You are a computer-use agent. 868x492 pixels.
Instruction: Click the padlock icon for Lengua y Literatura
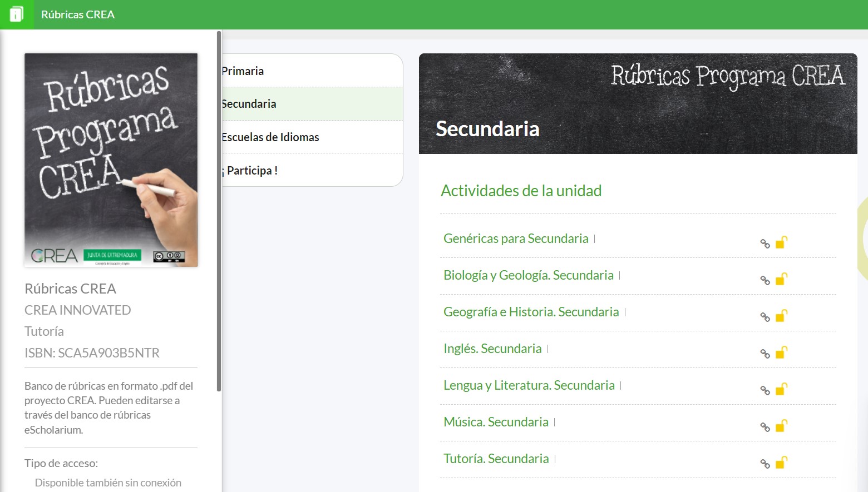pos(781,389)
